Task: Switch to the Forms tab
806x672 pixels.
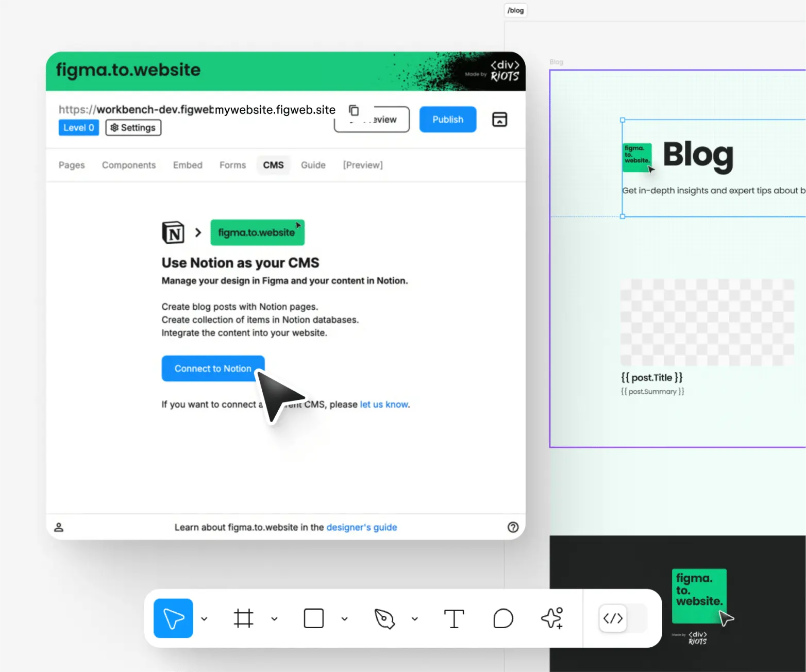Action: (x=232, y=165)
